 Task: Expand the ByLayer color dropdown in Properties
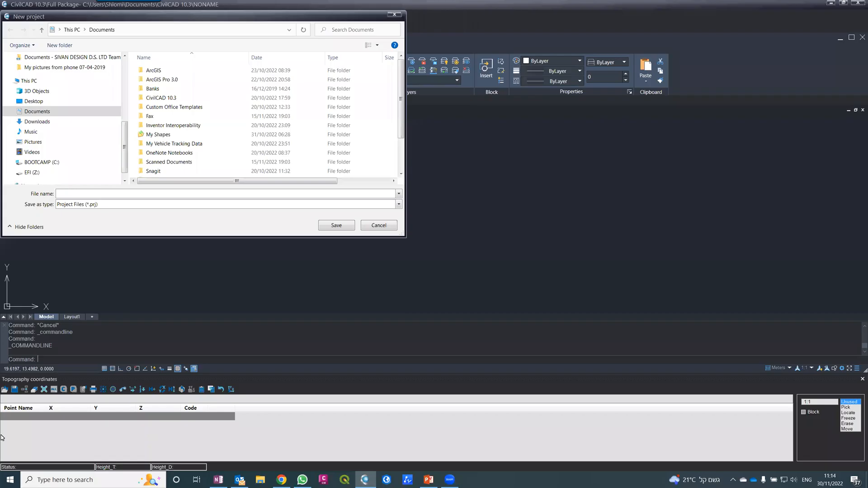coord(580,61)
